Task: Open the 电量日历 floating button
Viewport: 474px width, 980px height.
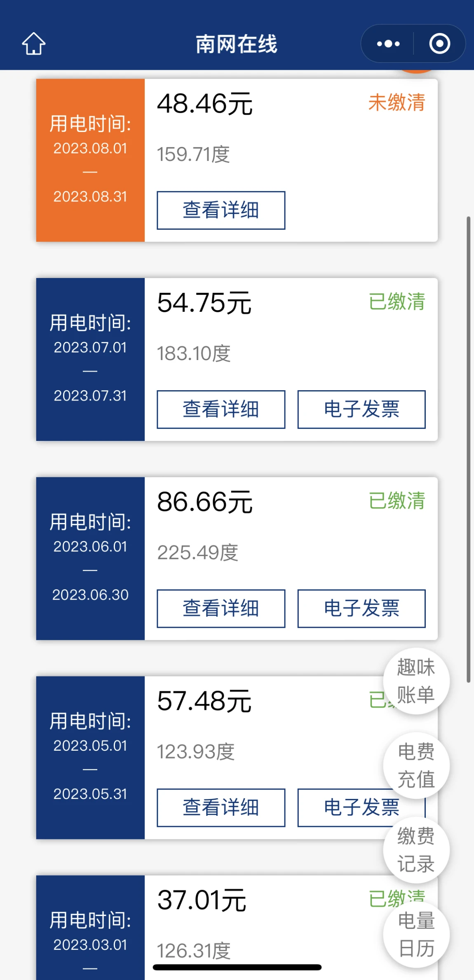Action: 416,935
